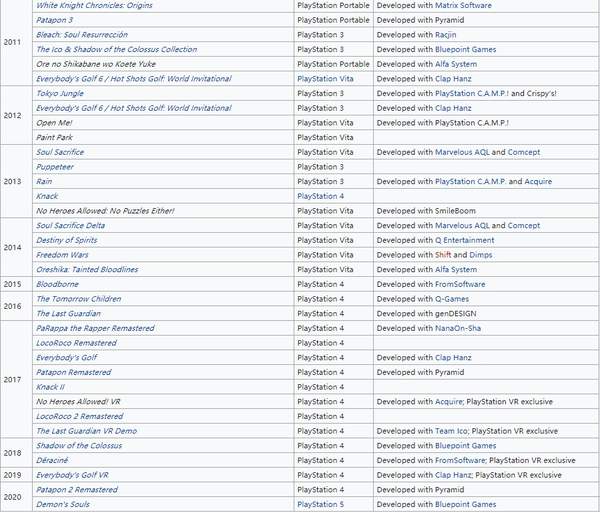This screenshot has width=600, height=513.
Task: Open the Demon's Souls link
Action: point(63,504)
